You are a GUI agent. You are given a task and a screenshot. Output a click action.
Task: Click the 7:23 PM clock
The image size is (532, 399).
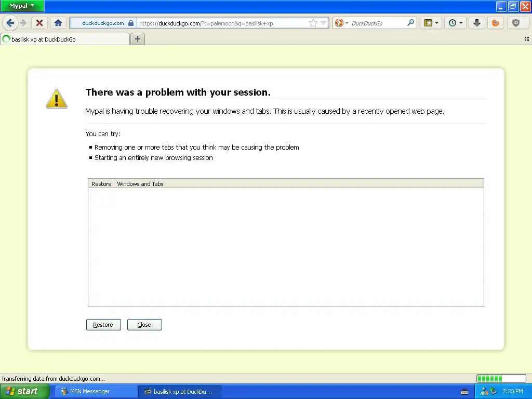point(513,391)
